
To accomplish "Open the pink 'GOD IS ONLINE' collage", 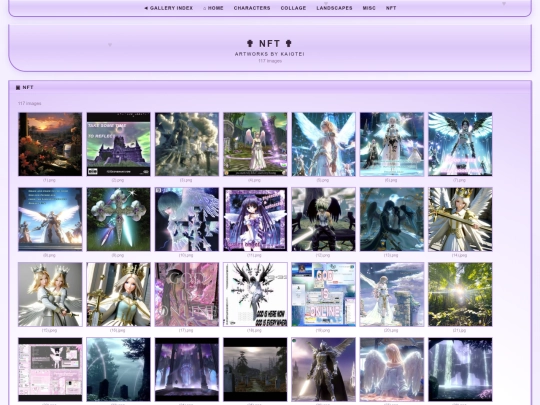I will tap(187, 294).
